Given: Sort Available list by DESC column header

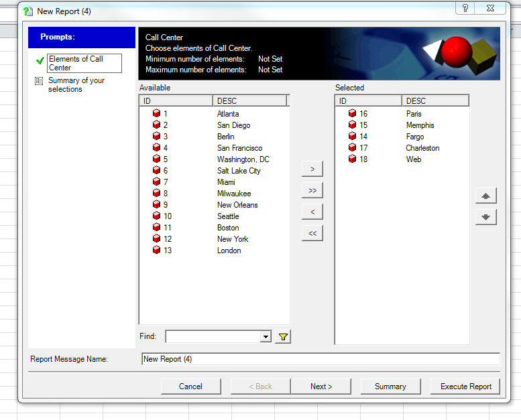Looking at the screenshot, I should click(x=249, y=101).
